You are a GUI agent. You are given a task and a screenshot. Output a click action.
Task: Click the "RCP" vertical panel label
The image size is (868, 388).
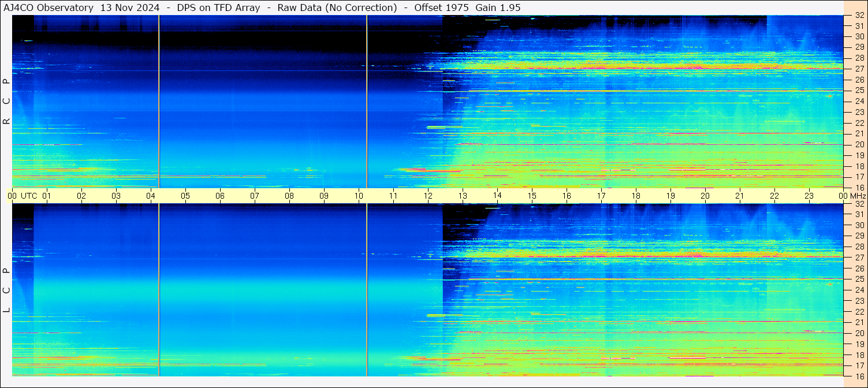click(6, 102)
